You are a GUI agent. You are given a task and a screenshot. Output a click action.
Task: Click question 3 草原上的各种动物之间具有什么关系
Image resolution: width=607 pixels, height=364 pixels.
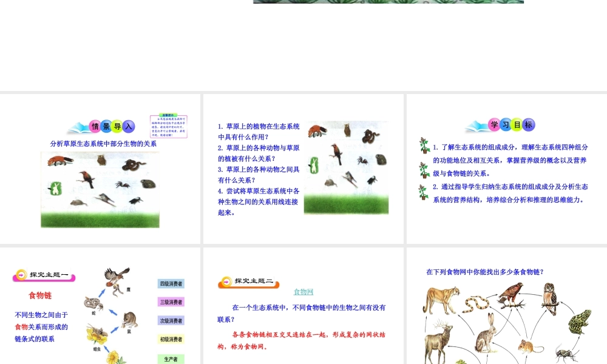click(259, 175)
